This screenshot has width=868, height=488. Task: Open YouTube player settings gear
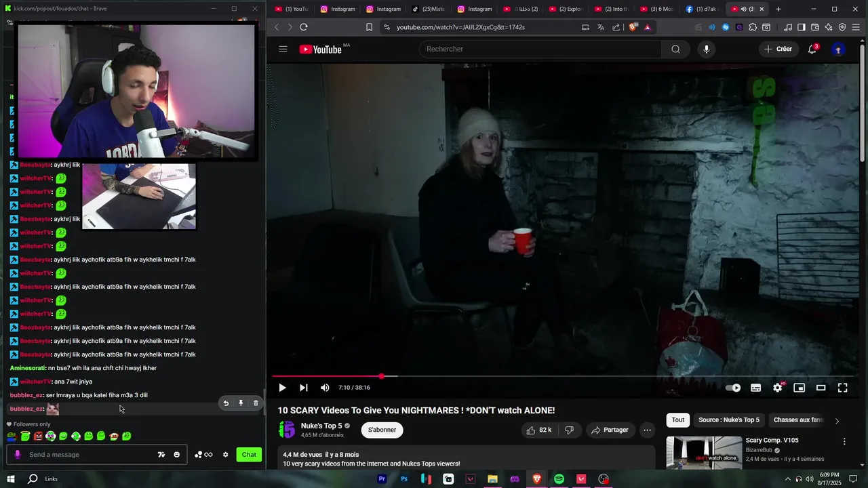778,388
